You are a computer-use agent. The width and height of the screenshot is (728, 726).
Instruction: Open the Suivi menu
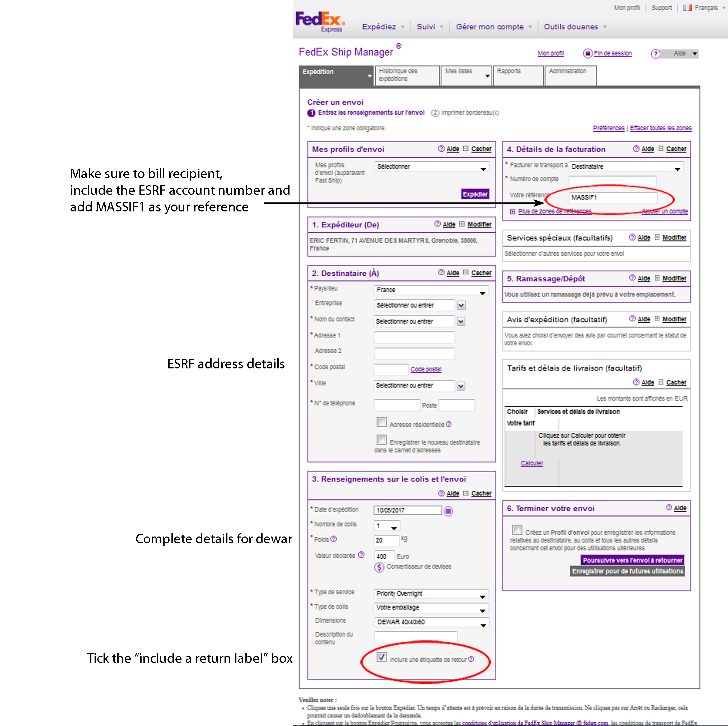point(430,27)
